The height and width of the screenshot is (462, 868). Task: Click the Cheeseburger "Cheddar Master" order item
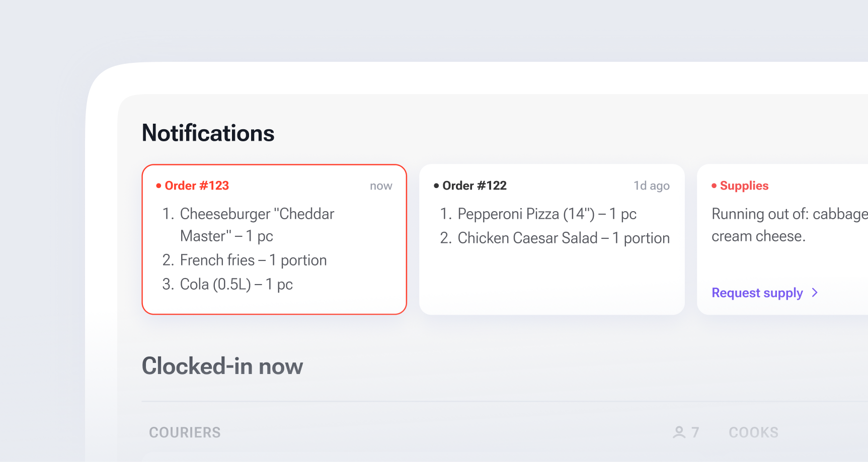pos(257,225)
